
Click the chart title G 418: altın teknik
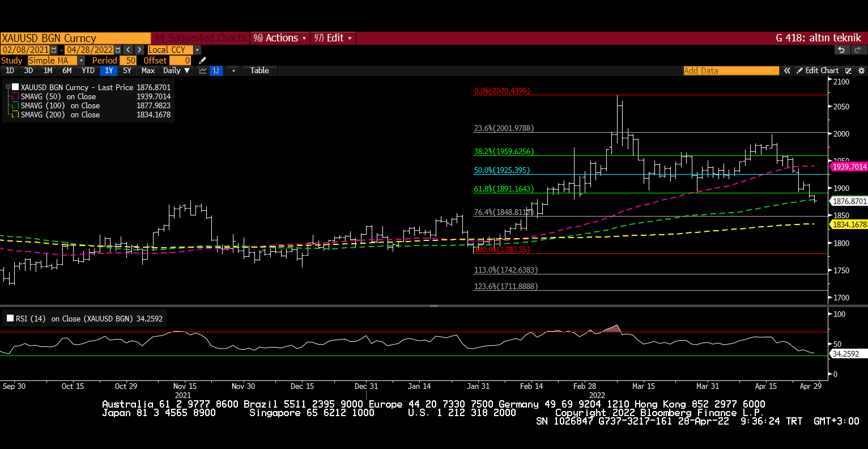[818, 38]
